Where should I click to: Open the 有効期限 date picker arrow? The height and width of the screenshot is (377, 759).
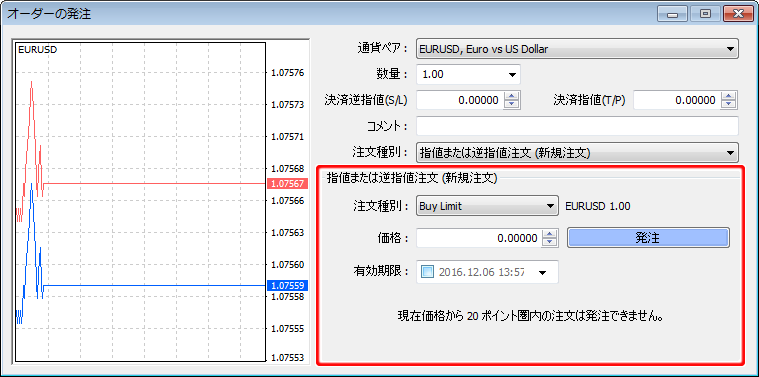tap(542, 272)
